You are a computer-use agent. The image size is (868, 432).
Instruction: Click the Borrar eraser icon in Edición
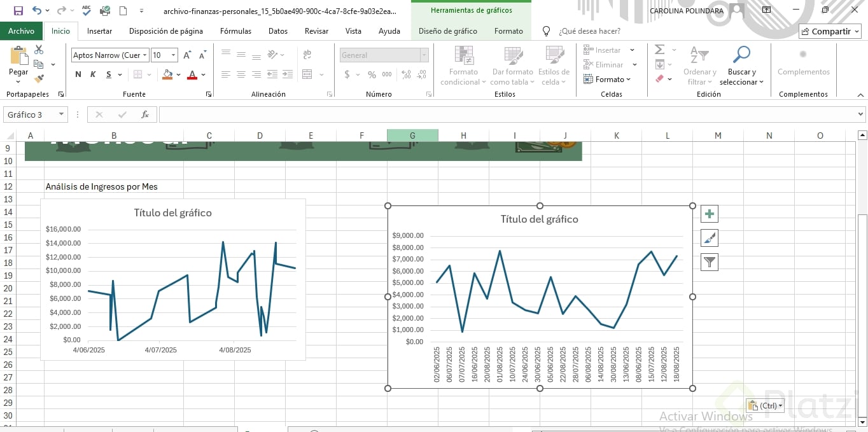pyautogui.click(x=659, y=79)
